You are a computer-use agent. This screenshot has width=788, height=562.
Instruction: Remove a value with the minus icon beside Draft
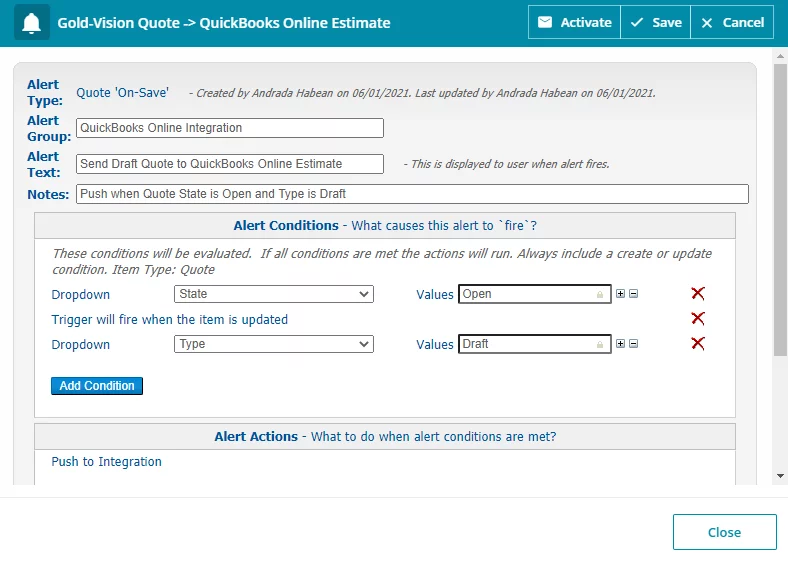633,344
